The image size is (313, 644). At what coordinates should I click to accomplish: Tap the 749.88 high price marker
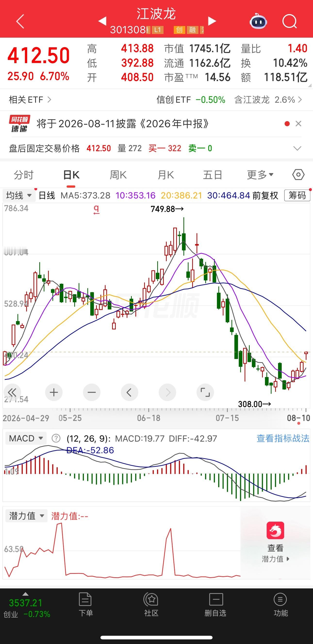(167, 209)
